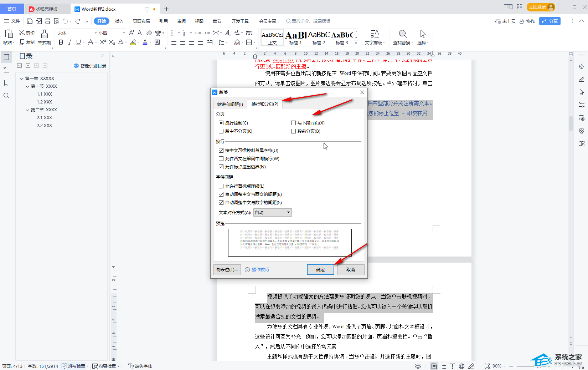This screenshot has height=370, width=588.
Task: Open the 审阅 ribbon tab
Action: coord(181,21)
